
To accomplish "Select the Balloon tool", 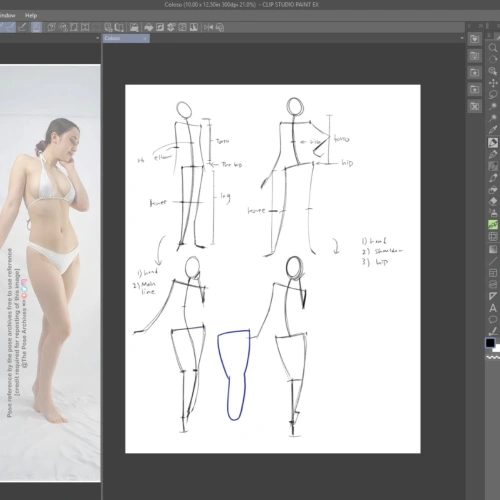I will (493, 320).
